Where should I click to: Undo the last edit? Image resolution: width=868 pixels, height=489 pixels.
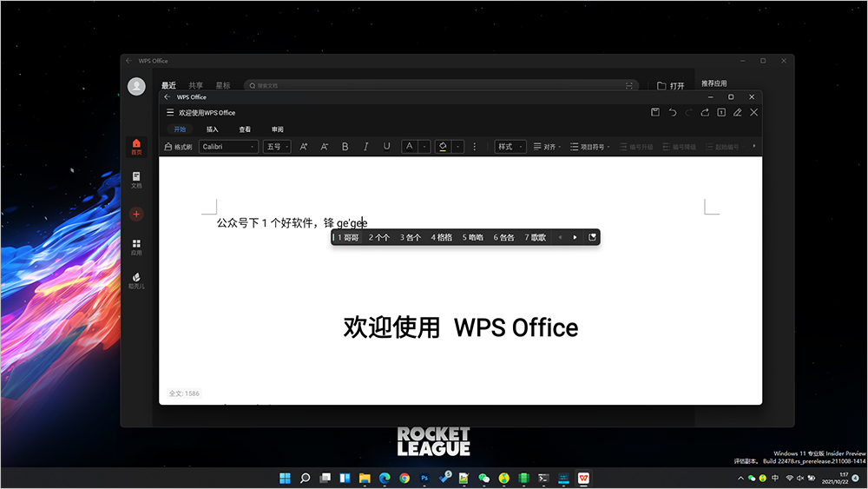tap(672, 112)
